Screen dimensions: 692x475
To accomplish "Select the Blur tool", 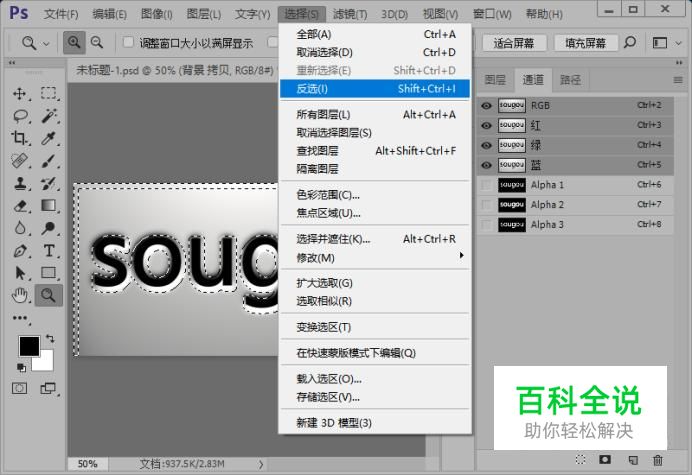I will pos(19,228).
